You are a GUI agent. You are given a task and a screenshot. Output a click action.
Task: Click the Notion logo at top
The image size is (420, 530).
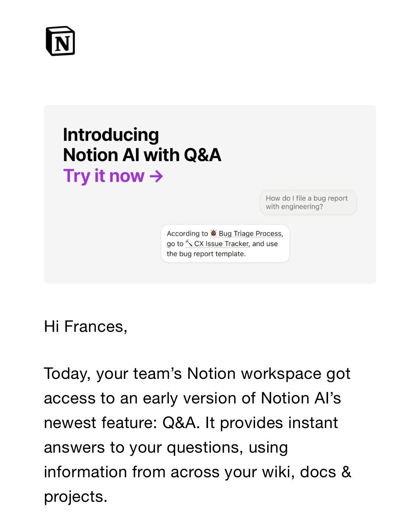[60, 41]
